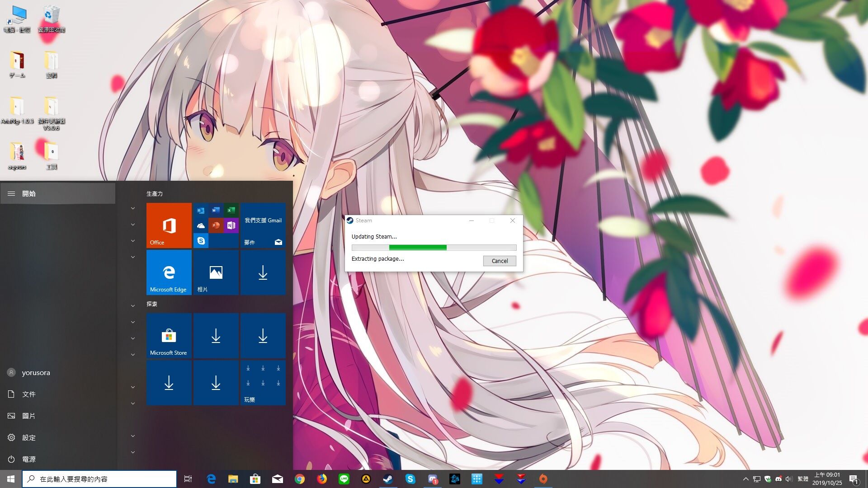Open Battle.net from the taskbar
The image size is (868, 488).
(455, 479)
